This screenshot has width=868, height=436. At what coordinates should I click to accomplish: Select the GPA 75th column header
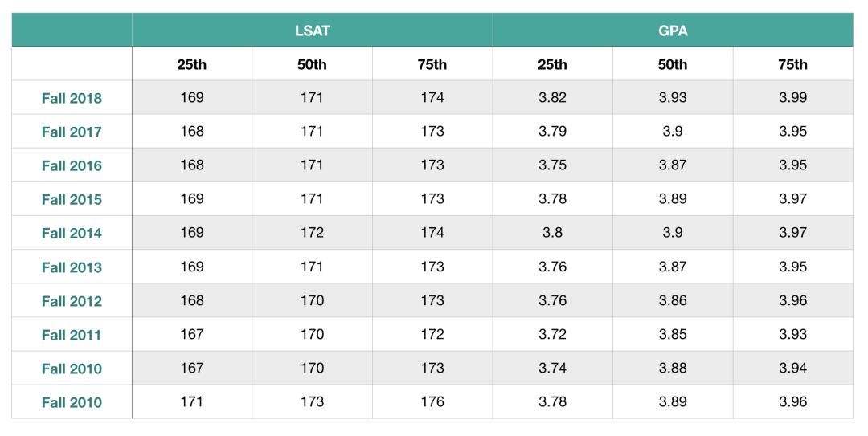point(792,64)
